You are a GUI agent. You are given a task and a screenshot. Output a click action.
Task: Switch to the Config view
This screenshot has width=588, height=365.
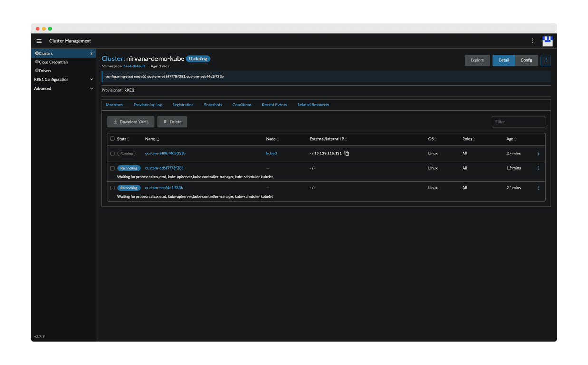pyautogui.click(x=526, y=60)
